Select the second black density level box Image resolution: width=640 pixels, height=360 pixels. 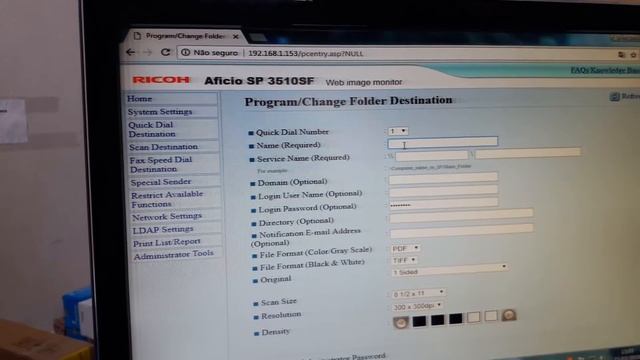pos(438,320)
